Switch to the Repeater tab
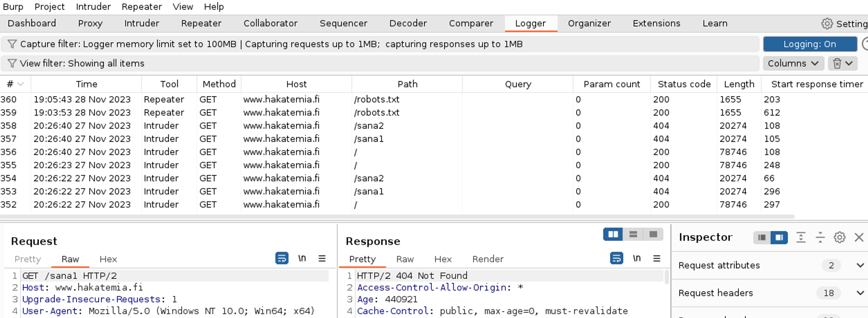 [x=201, y=24]
